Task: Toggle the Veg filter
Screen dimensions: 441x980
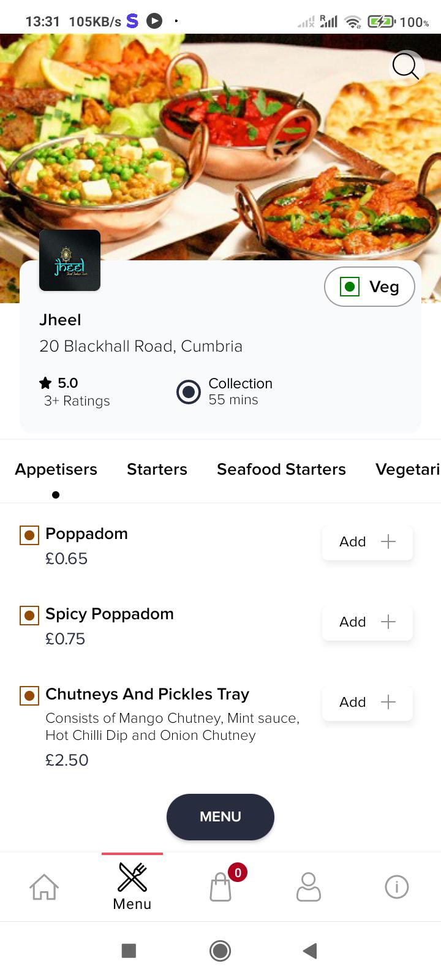Action: 369,287
